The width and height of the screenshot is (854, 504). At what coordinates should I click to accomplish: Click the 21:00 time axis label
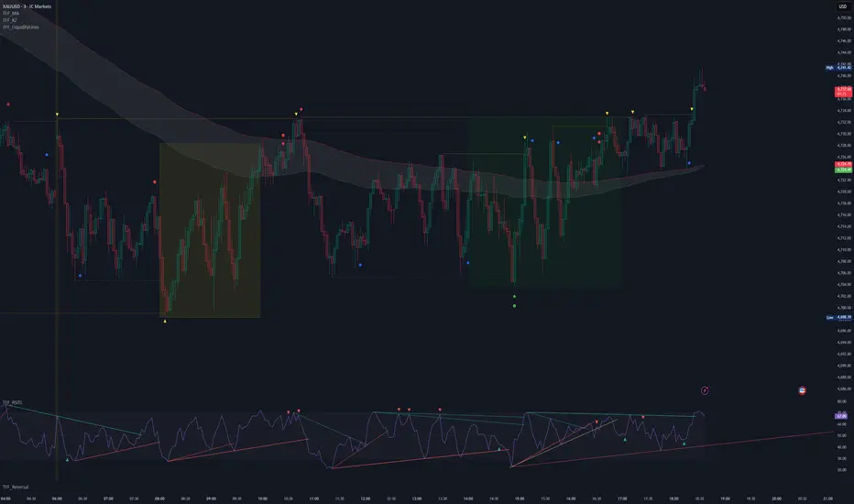click(827, 499)
